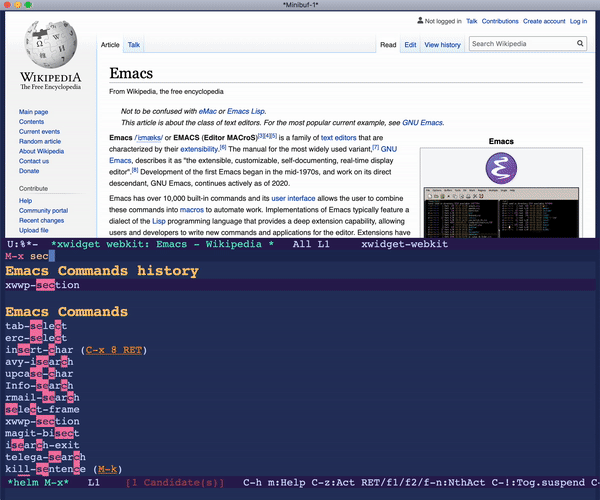Select the select-frame candidate

point(42,409)
